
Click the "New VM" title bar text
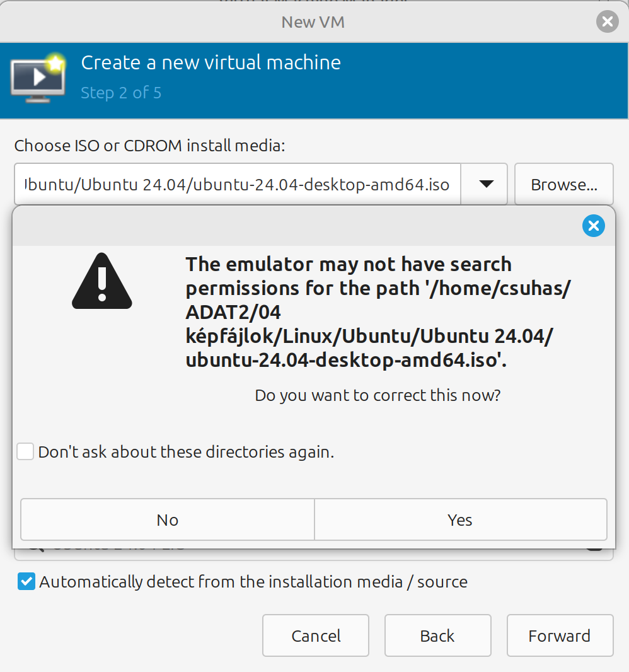tap(313, 23)
